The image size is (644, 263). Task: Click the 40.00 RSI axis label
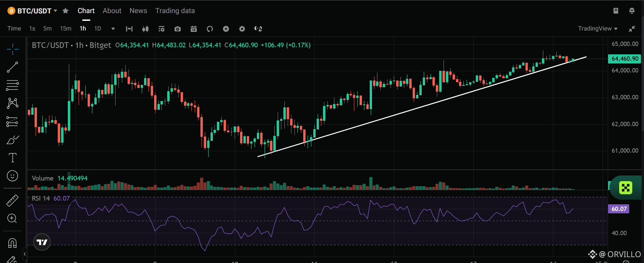[619, 233]
